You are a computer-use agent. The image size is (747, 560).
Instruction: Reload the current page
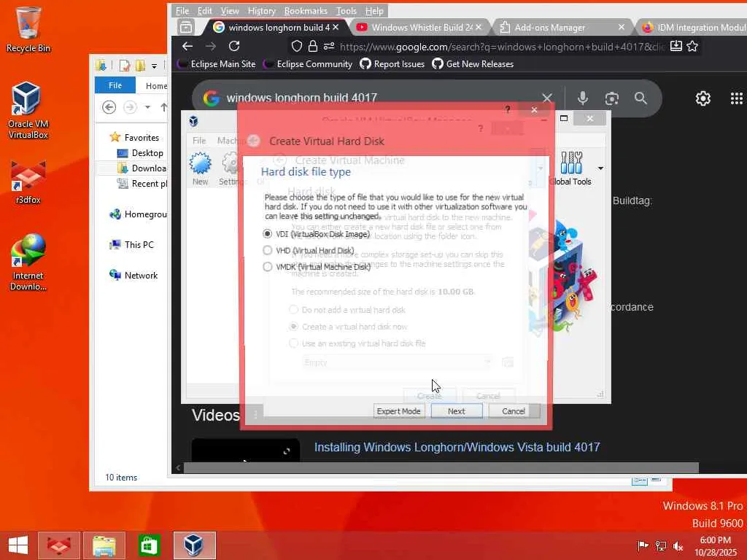click(234, 46)
